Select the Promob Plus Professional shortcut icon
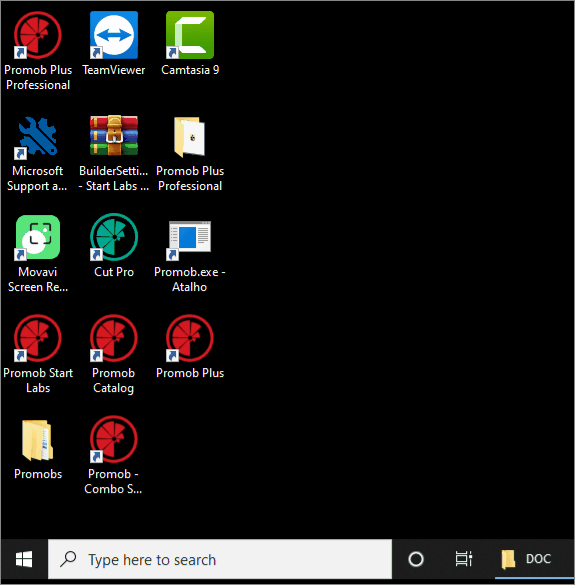Image resolution: width=575 pixels, height=585 pixels. tap(38, 35)
